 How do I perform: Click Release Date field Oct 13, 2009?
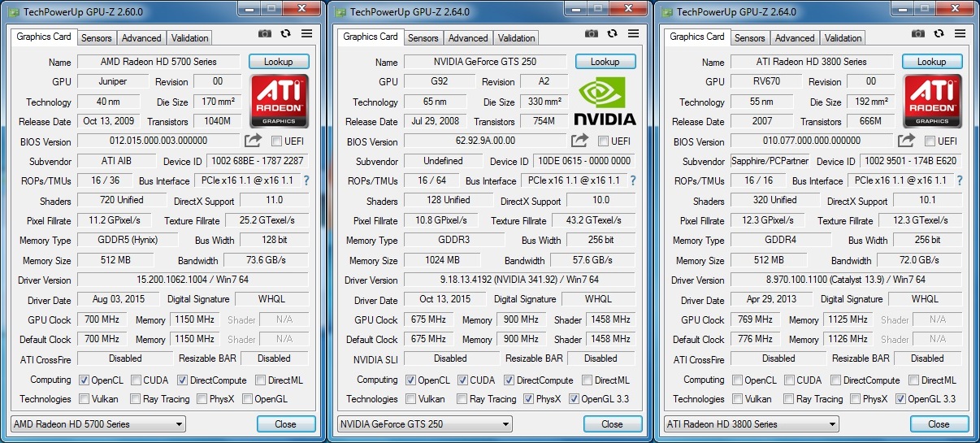coord(113,121)
